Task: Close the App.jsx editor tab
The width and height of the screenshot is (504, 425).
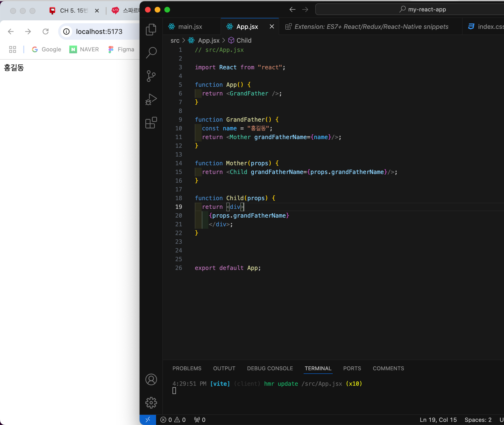Action: 272,27
